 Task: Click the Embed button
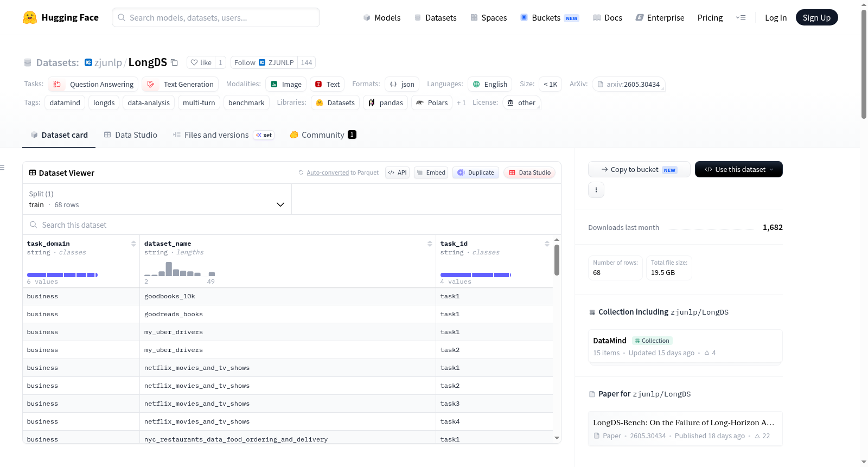click(431, 172)
